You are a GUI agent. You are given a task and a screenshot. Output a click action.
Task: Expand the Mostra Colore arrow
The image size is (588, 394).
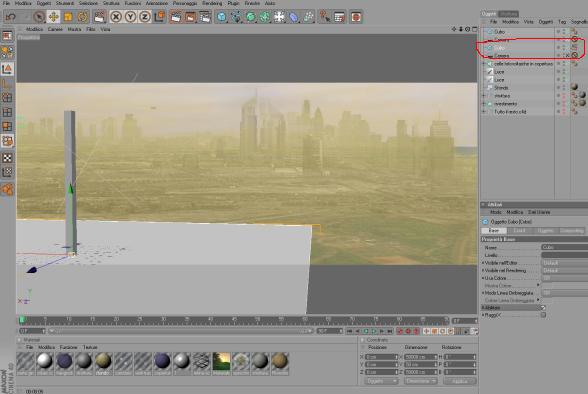[538, 285]
